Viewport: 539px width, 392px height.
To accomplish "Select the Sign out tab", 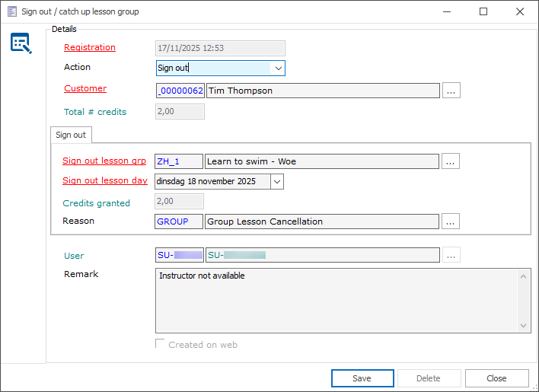I will pyautogui.click(x=71, y=135).
